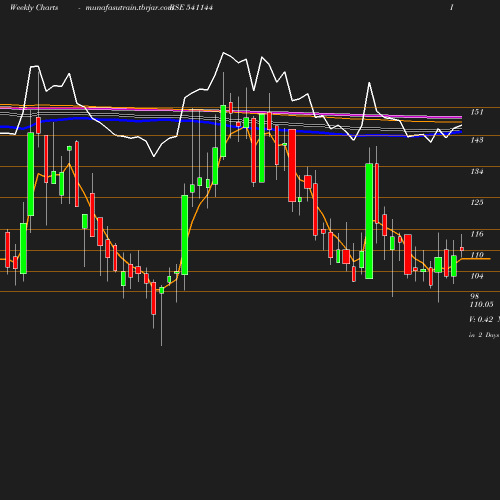Click the "Weekly Charts" title text
500x500 pixels.
coord(34,8)
